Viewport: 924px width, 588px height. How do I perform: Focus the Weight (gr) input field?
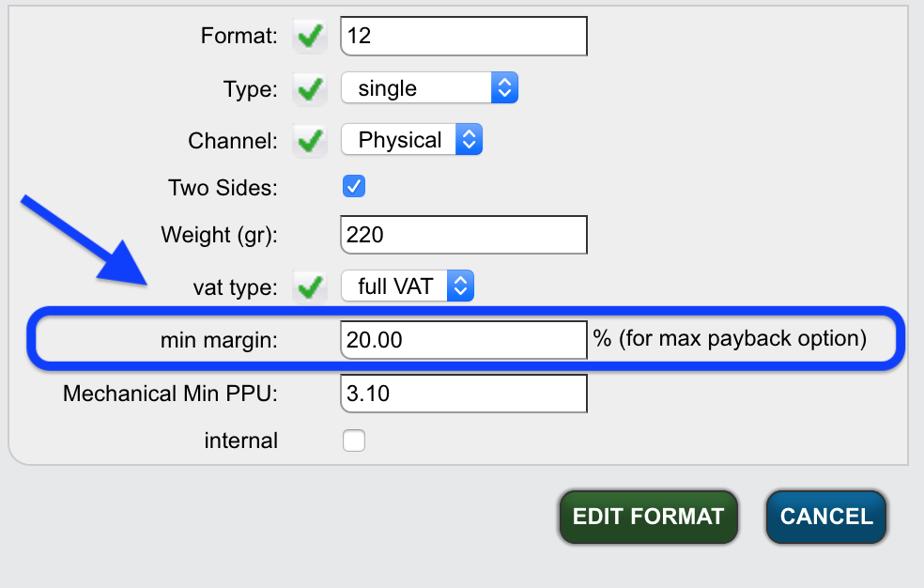pyautogui.click(x=464, y=235)
